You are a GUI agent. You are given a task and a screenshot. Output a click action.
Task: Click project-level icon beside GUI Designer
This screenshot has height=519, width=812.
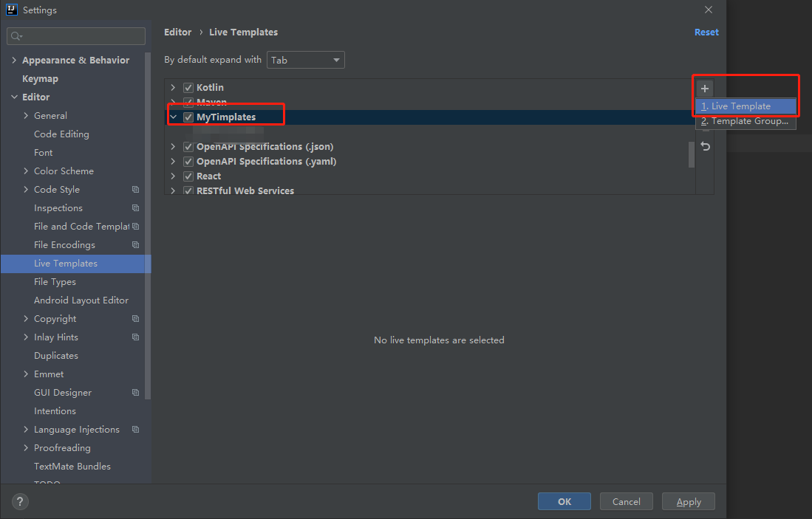(x=136, y=393)
